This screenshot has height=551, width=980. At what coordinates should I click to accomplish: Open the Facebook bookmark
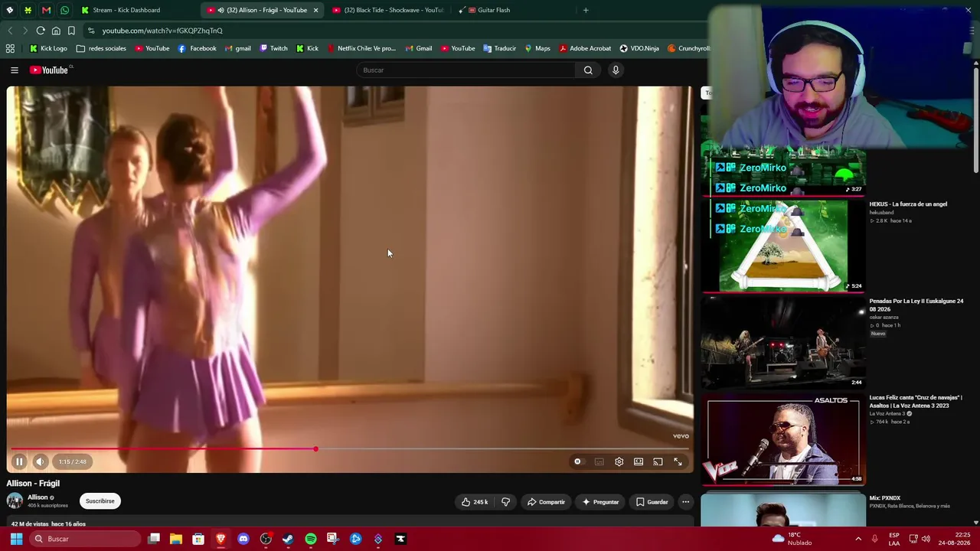(197, 48)
